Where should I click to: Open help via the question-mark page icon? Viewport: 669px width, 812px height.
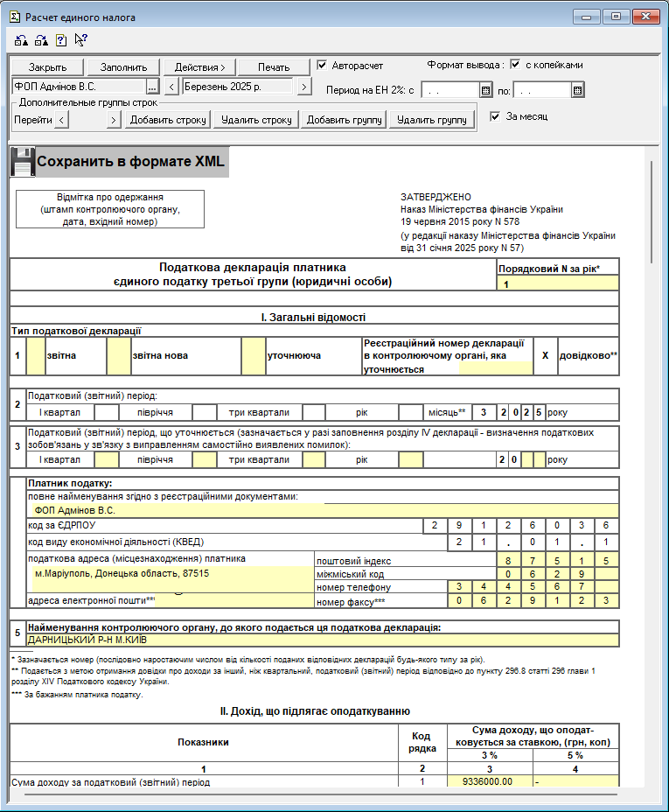(x=61, y=40)
